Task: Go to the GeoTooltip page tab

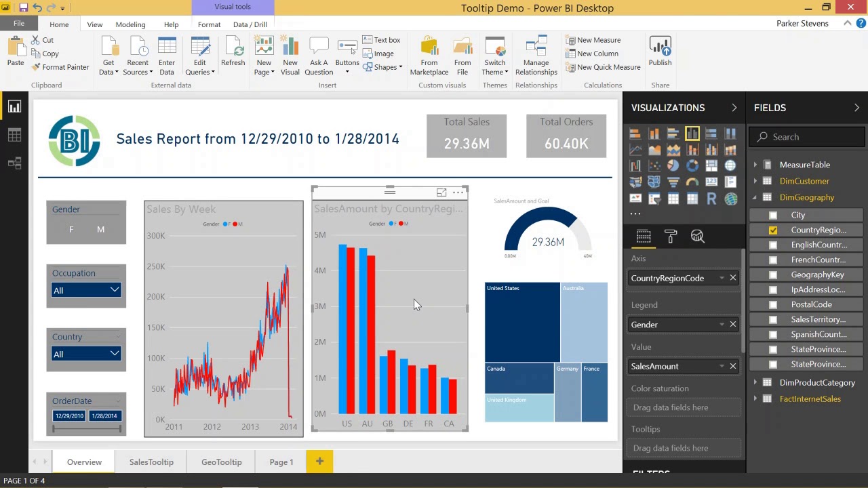Action: click(x=221, y=462)
